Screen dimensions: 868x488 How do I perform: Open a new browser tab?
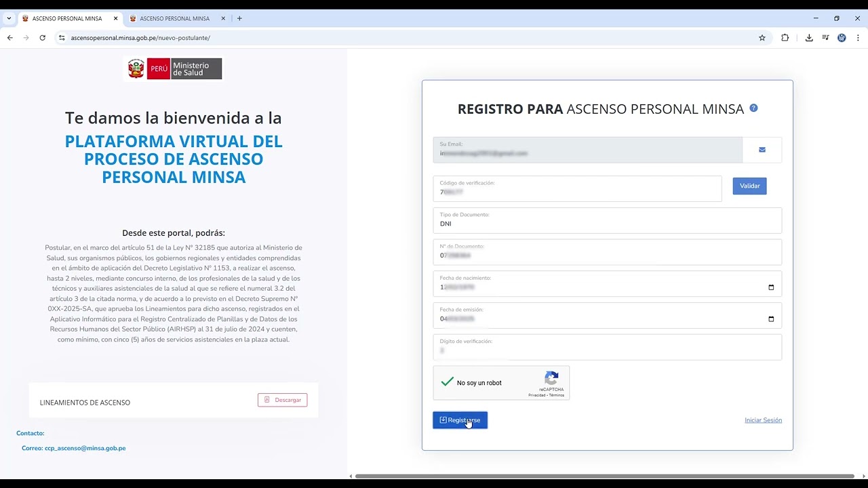tap(239, 18)
